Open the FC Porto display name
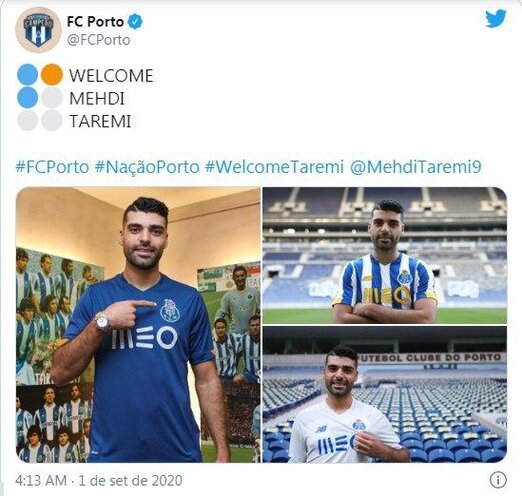This screenshot has height=496, width=522. click(x=95, y=22)
